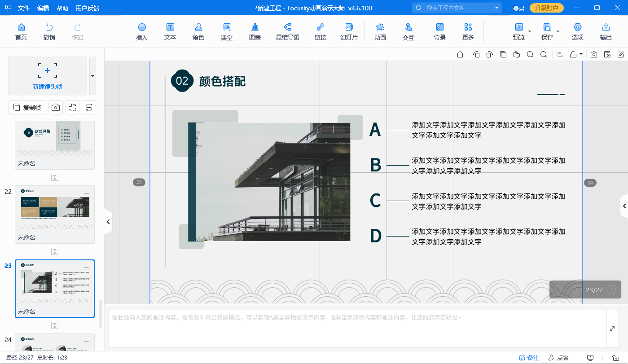The width and height of the screenshot is (628, 364).
Task: Toggle 点名 roll call
Action: pos(558,358)
